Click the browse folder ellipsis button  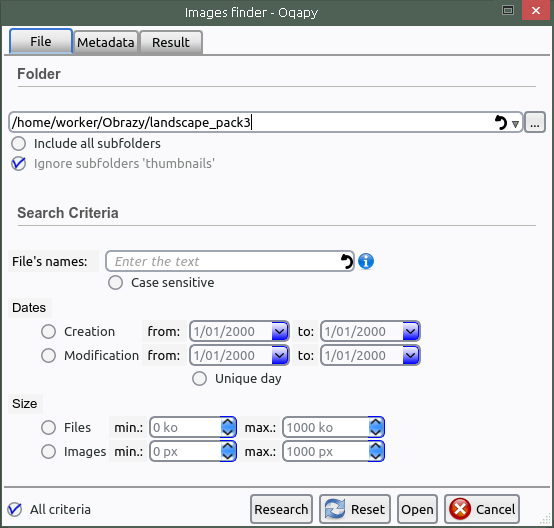(535, 122)
